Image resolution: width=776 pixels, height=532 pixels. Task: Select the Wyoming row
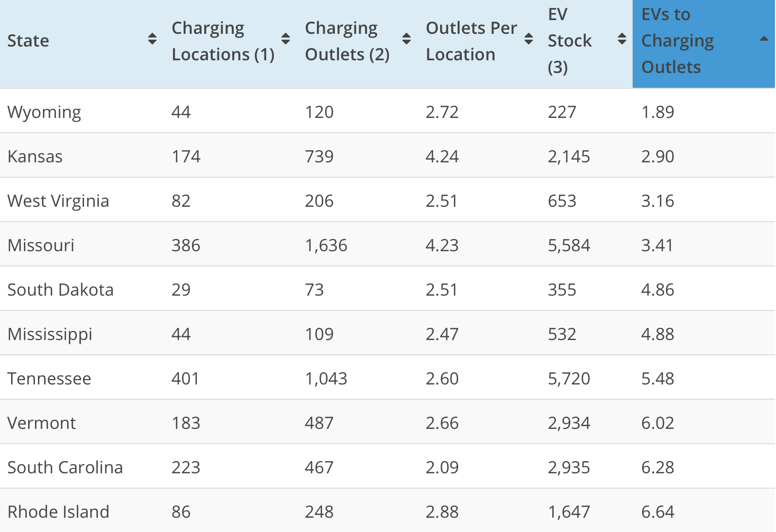coord(387,111)
